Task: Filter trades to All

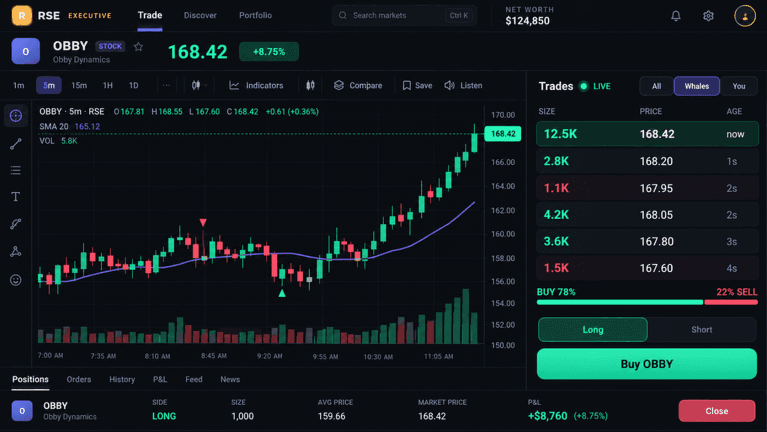Action: [656, 86]
